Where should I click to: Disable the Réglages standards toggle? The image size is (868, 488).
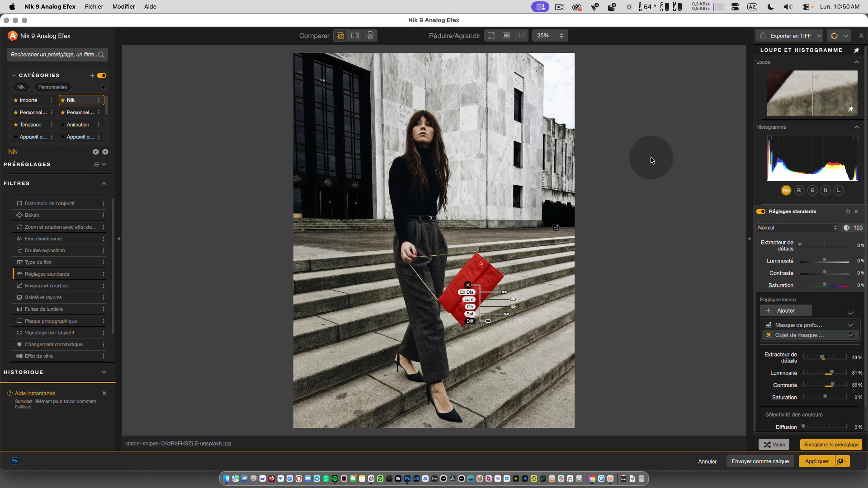761,211
